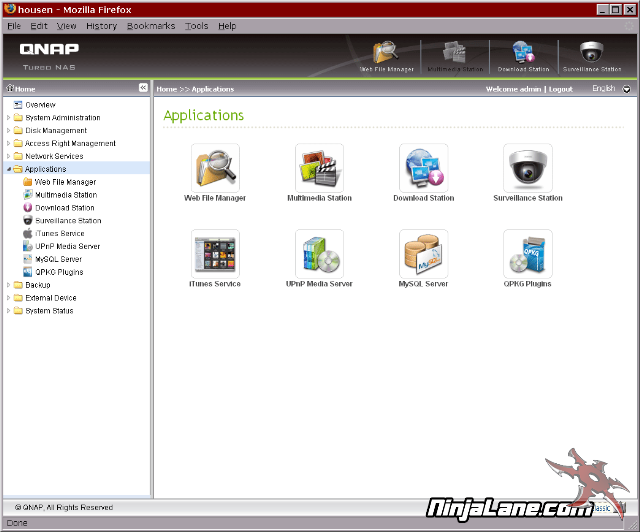Launch Download Station large application icon

point(424,168)
